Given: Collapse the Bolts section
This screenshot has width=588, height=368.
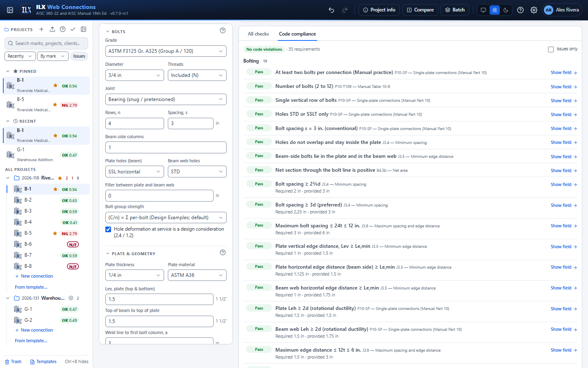Looking at the screenshot, I should [x=108, y=31].
